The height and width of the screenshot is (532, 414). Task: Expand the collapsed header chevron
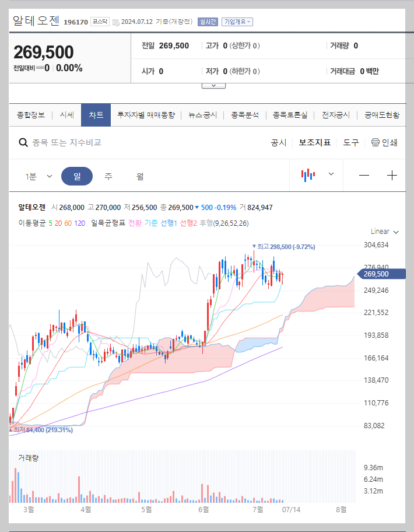[x=213, y=85]
